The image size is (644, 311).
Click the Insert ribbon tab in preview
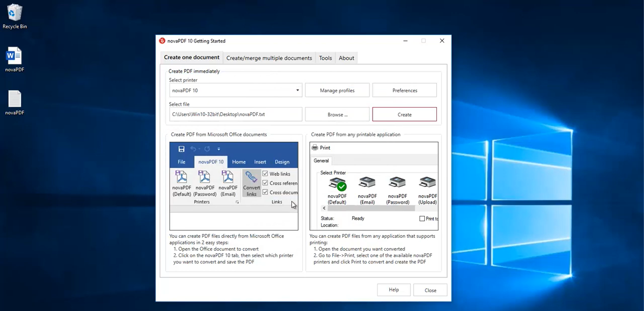260,162
